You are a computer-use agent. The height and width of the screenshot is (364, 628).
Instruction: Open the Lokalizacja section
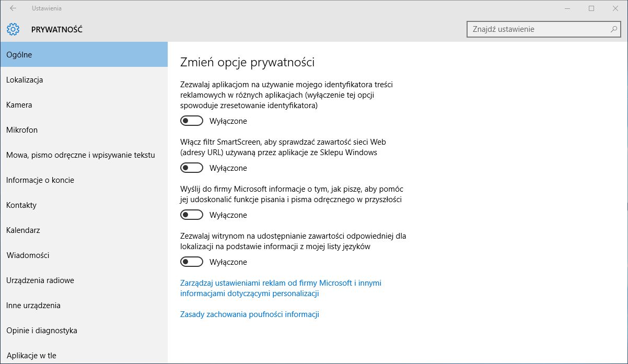click(x=25, y=80)
